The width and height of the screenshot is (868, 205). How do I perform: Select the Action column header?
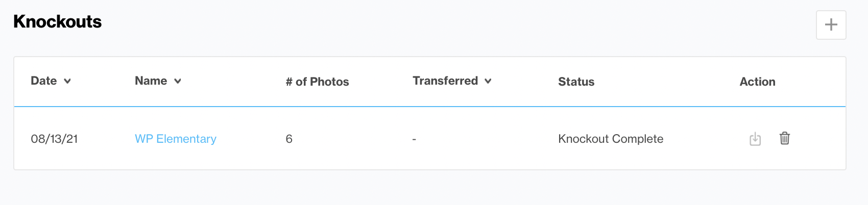757,82
